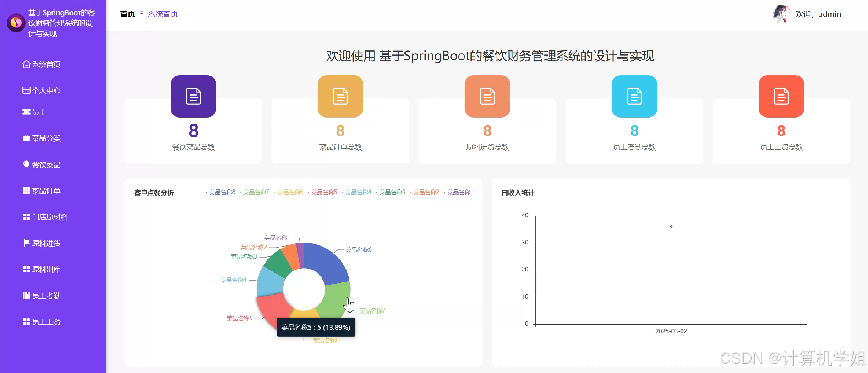Click the 原料进货总数 card label
The image size is (868, 373).
click(x=487, y=147)
